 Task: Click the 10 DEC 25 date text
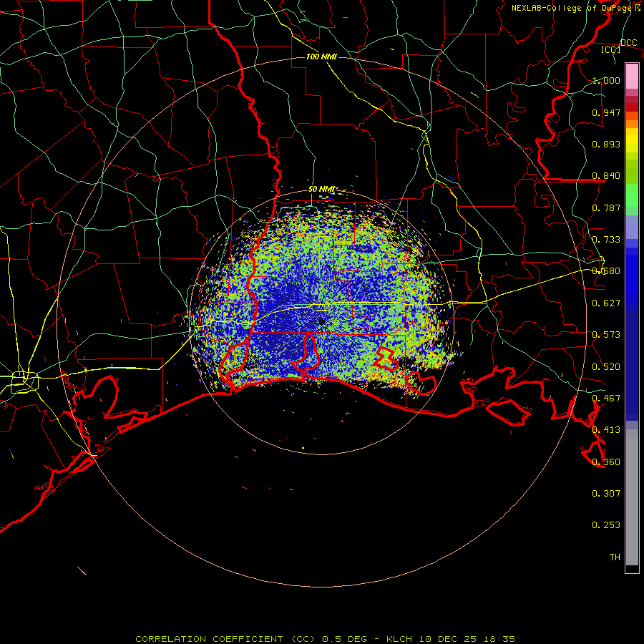tap(448, 639)
